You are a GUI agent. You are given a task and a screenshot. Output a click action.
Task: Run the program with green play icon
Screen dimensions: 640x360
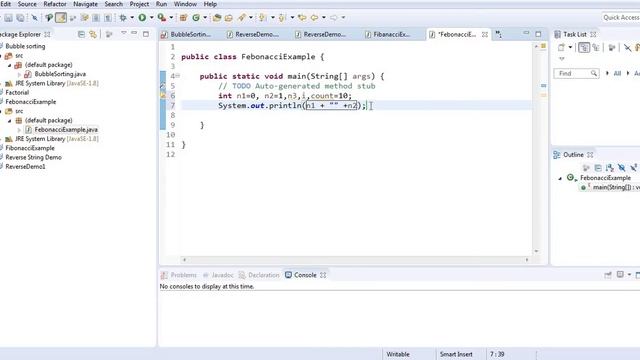pyautogui.click(x=142, y=18)
